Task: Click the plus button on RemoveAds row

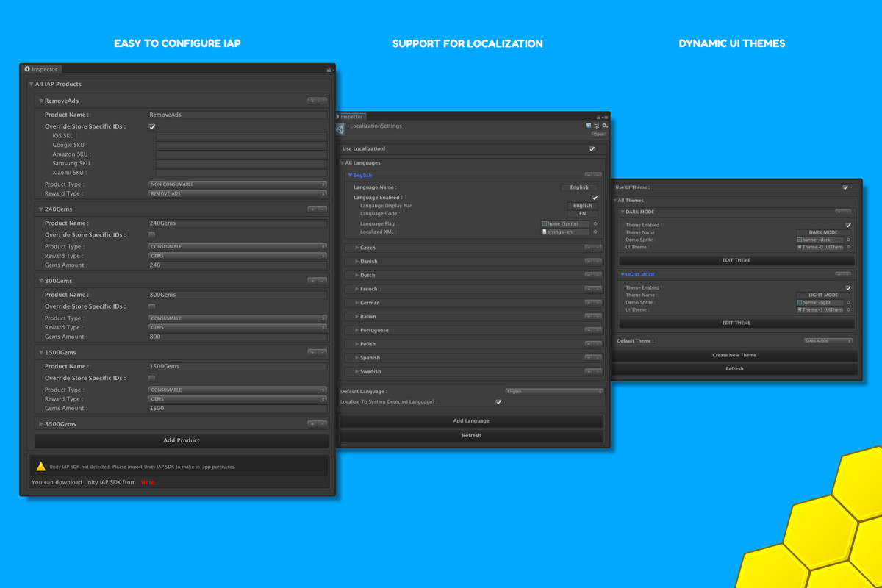Action: click(312, 101)
